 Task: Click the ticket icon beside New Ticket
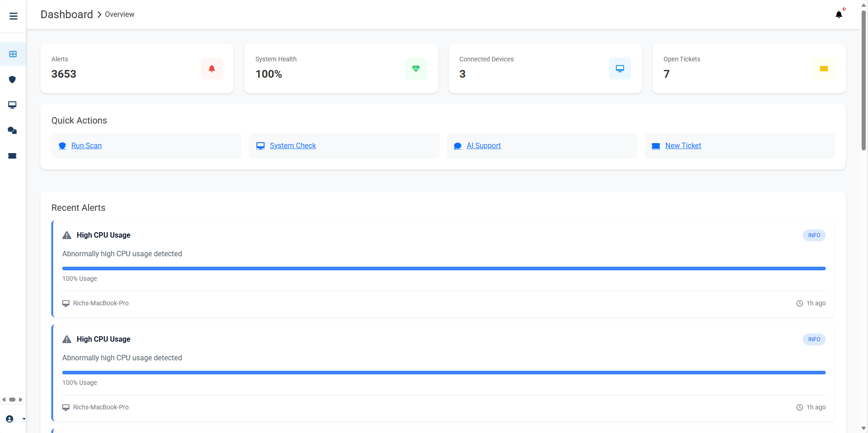[x=656, y=146]
